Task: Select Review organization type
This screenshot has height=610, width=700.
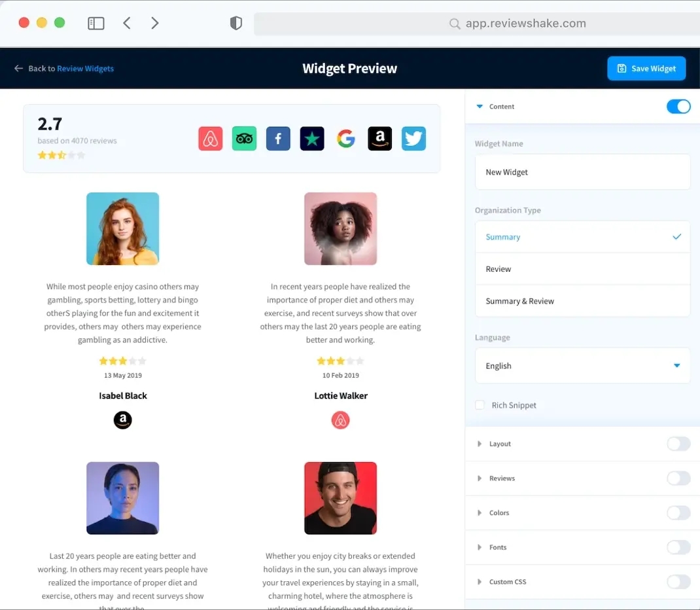Action: click(x=582, y=269)
